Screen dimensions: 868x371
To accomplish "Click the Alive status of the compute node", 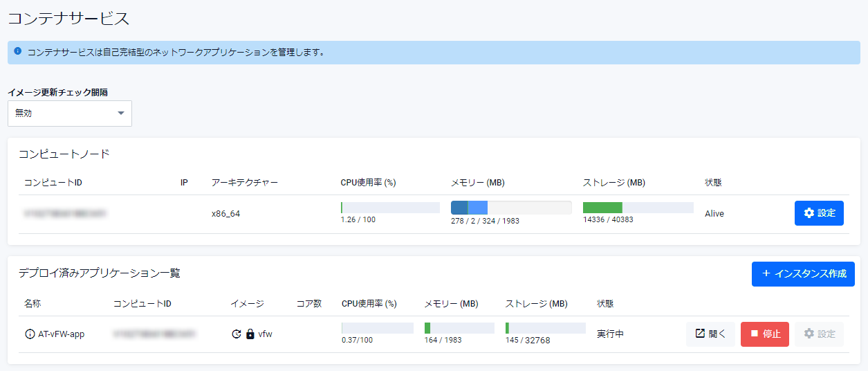I will point(714,214).
